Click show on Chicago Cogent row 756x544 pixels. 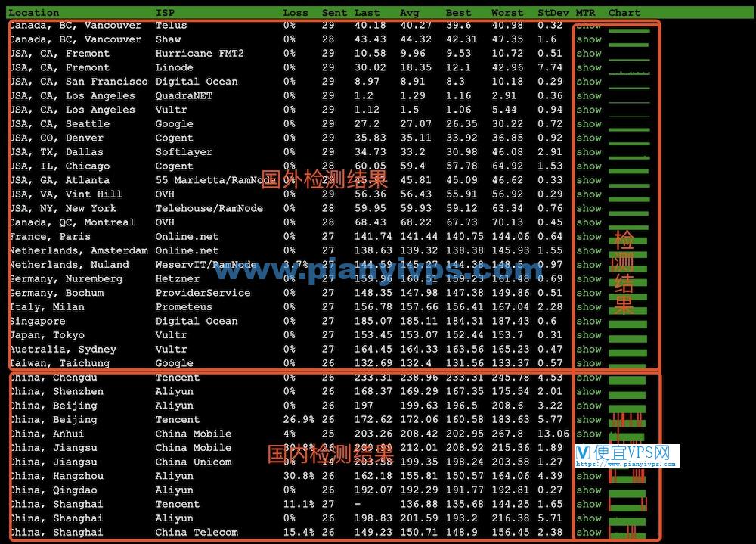coord(589,166)
